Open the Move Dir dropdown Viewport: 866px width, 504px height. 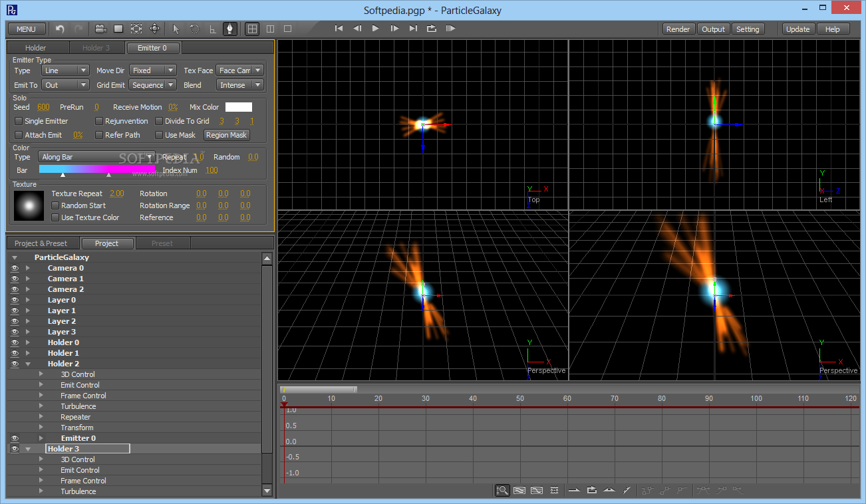[x=153, y=70]
